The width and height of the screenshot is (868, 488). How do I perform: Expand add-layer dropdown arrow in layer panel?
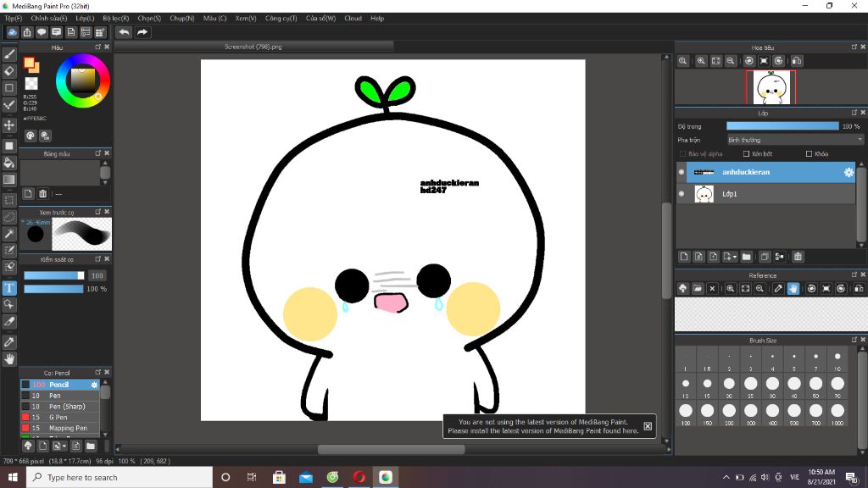coord(735,257)
